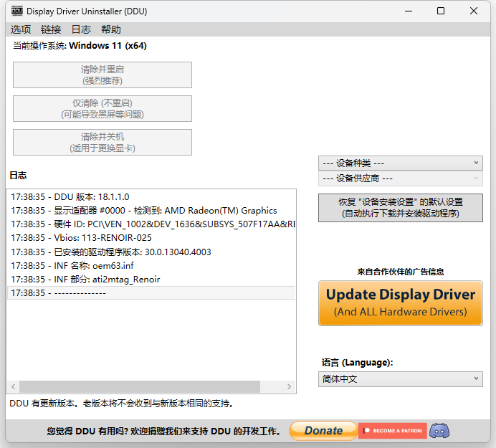Open the Discord icon link
Image resolution: width=496 pixels, height=448 pixels.
point(439,431)
